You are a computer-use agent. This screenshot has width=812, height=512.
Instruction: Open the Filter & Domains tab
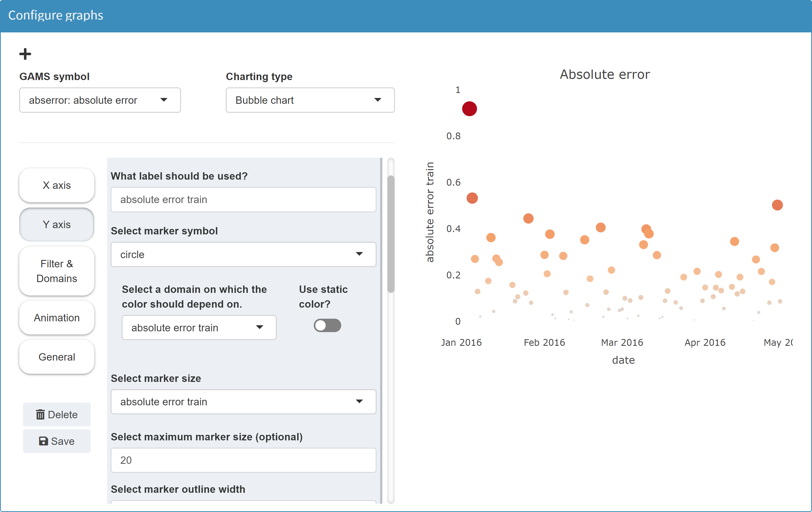pos(57,271)
